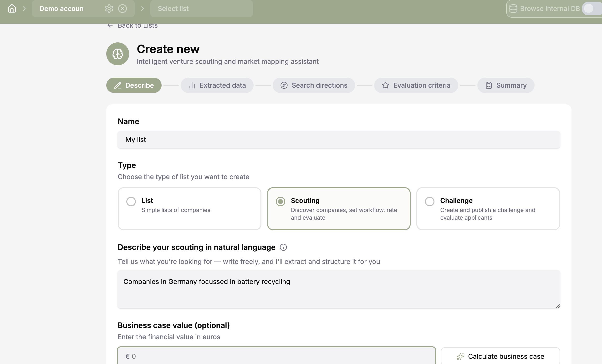Open the Select list dropdown

[x=201, y=9]
